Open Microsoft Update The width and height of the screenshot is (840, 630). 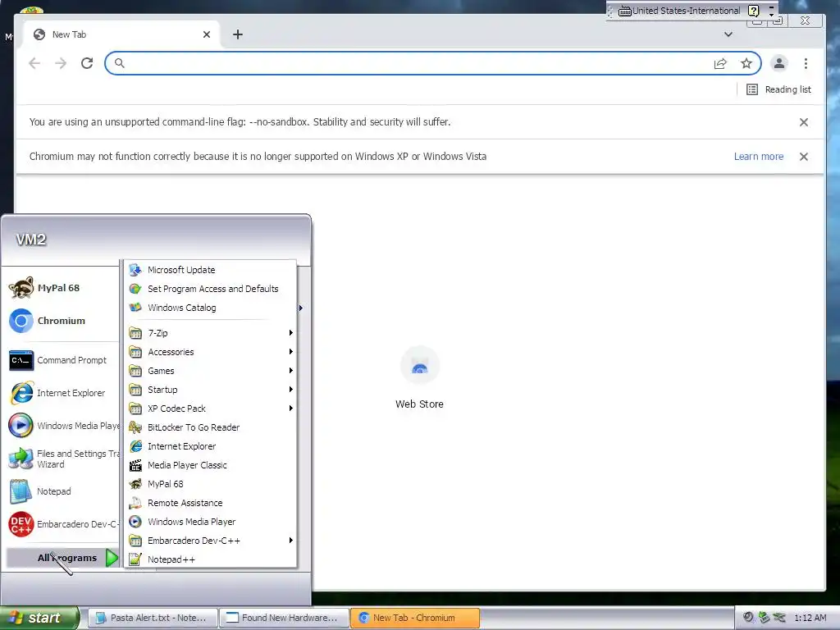click(x=211, y=270)
